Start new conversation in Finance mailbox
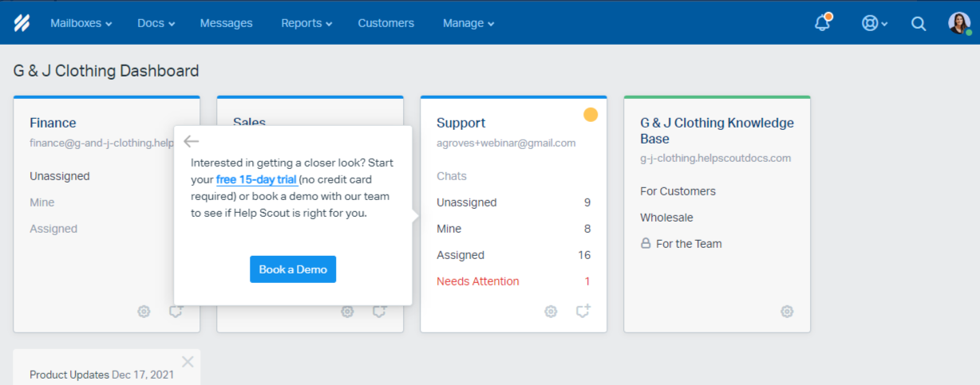The height and width of the screenshot is (385, 980). (176, 311)
